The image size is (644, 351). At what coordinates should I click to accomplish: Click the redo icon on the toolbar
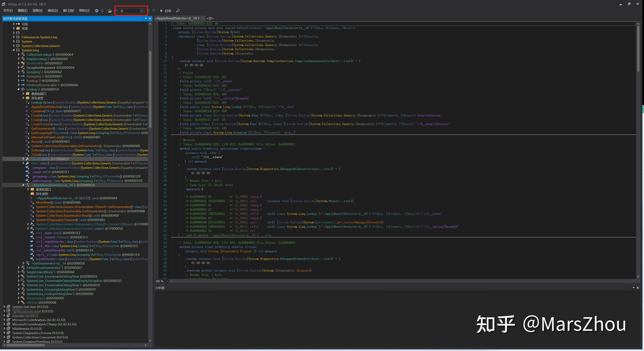click(154, 11)
